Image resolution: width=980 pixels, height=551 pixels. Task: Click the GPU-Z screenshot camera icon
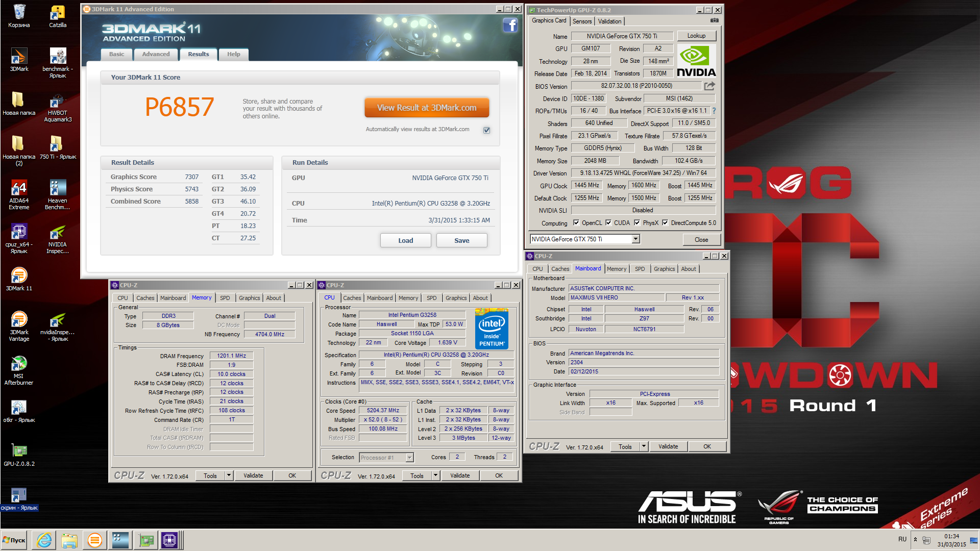tap(715, 20)
